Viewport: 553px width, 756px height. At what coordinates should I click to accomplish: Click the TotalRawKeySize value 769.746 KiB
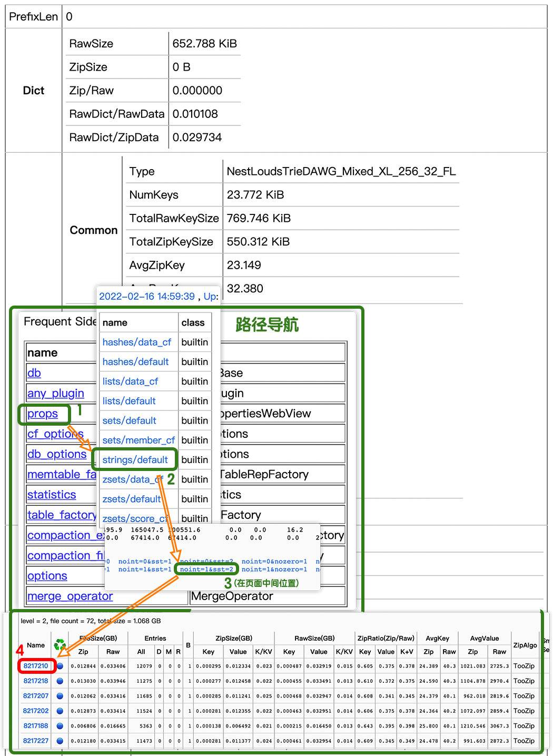point(259,219)
